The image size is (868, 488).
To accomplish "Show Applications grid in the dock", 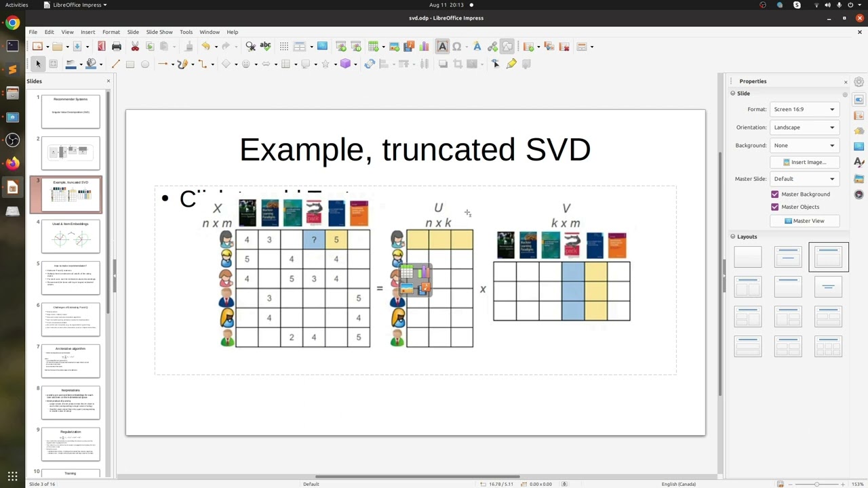I will coord(12,476).
